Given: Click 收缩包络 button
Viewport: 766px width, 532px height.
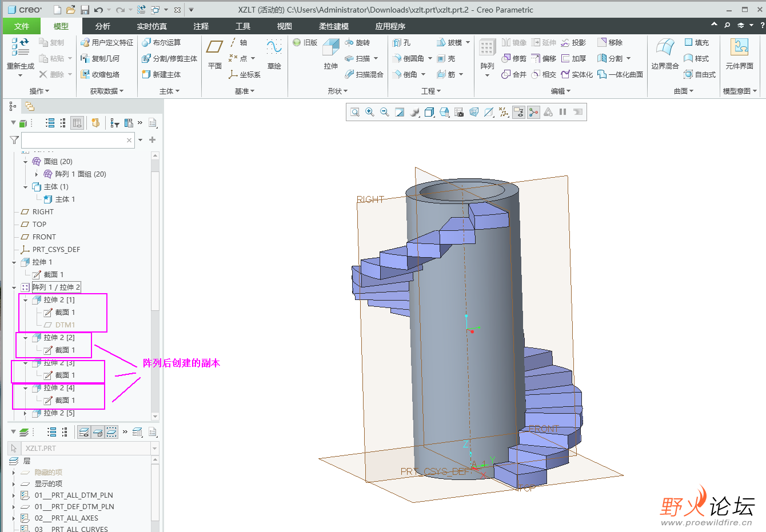Looking at the screenshot, I should [100, 75].
